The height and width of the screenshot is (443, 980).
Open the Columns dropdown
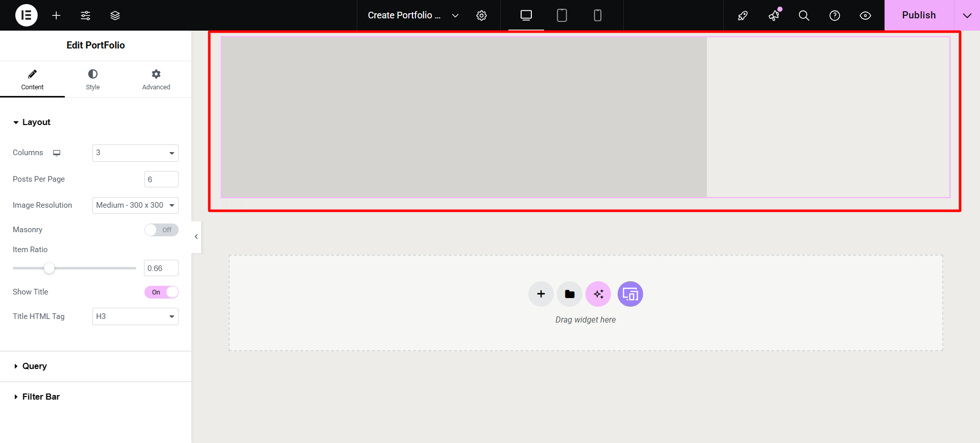(135, 153)
